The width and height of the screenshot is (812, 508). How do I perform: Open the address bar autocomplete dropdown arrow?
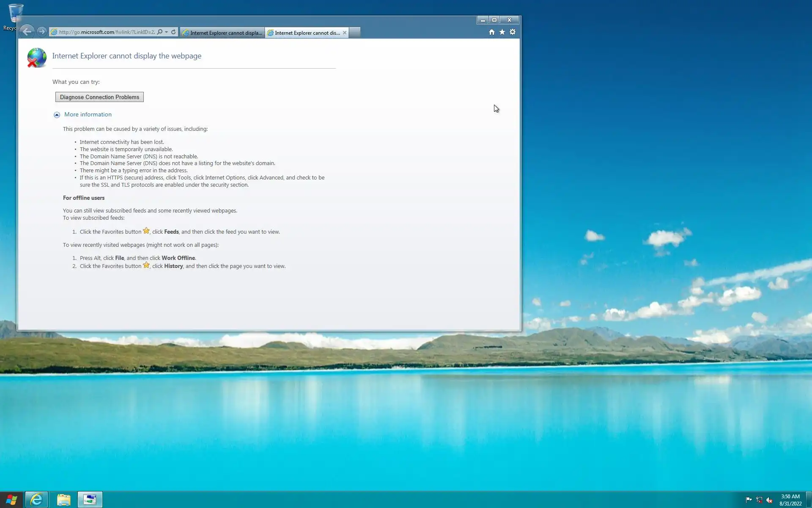click(x=167, y=32)
